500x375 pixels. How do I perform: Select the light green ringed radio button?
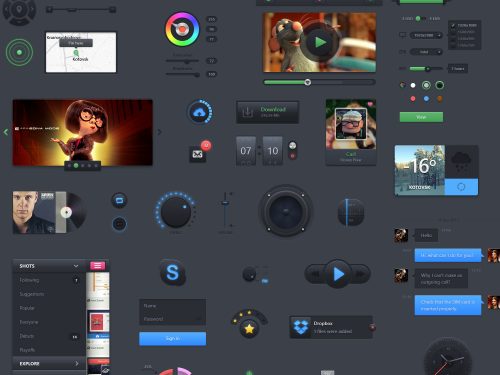tap(426, 85)
